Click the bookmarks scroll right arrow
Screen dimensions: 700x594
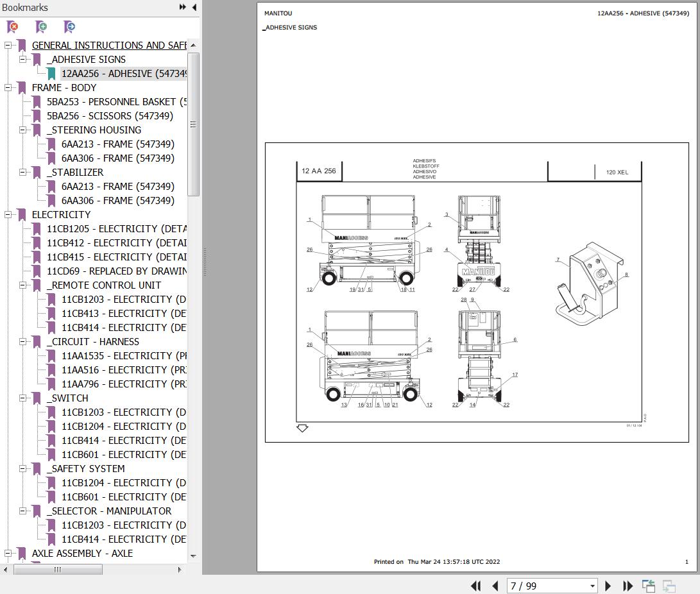coord(180,570)
